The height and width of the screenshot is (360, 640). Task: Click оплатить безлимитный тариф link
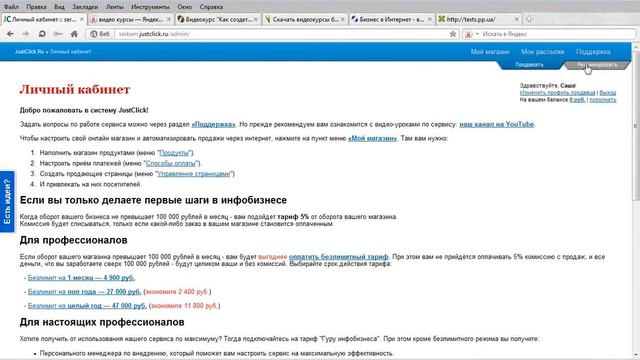click(338, 257)
